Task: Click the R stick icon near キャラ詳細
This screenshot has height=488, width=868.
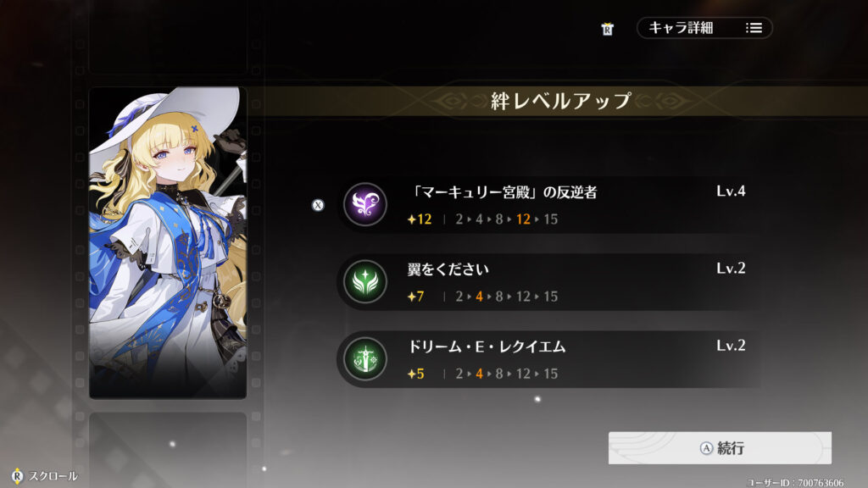Action: [607, 29]
